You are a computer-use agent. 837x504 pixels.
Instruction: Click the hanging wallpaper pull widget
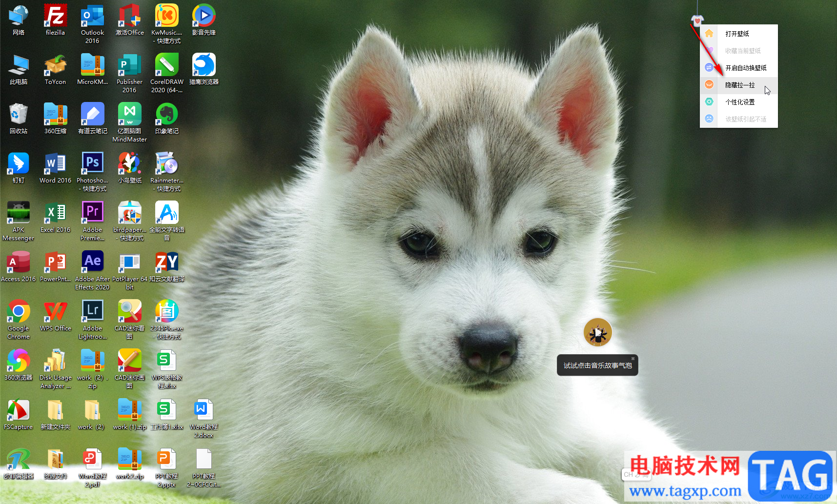pos(697,20)
